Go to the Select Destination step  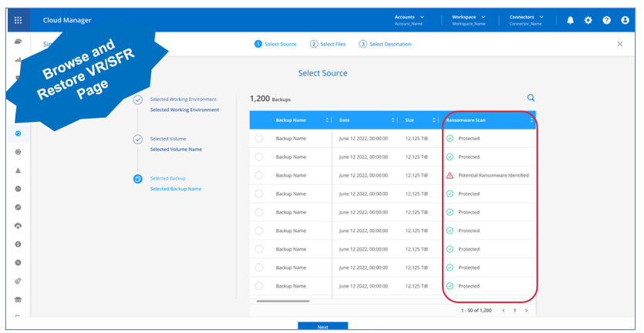(x=385, y=44)
